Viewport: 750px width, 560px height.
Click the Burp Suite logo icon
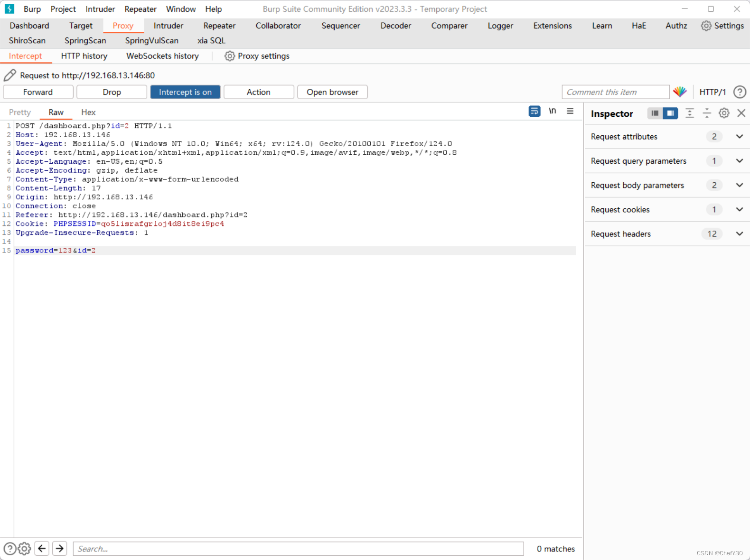[x=9, y=9]
